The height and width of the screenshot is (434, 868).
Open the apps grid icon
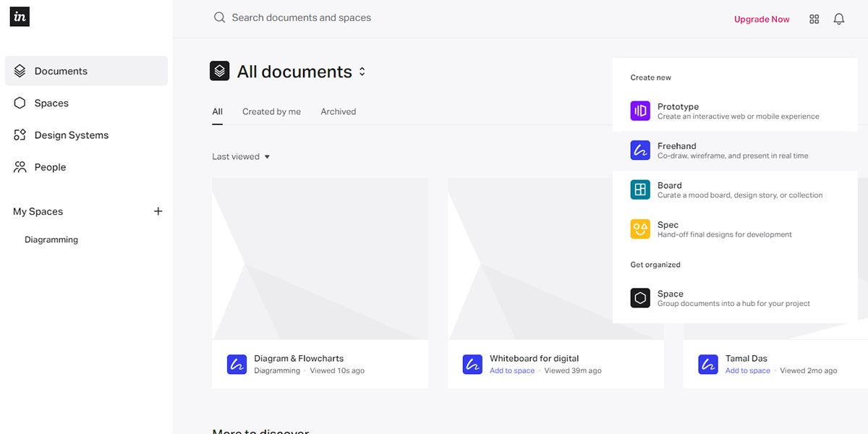pos(814,20)
